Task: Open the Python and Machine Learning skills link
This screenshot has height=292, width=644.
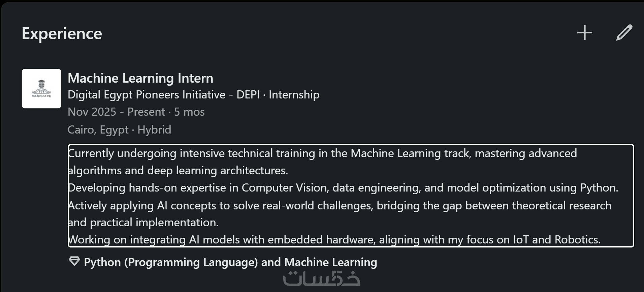Action: pos(230,262)
